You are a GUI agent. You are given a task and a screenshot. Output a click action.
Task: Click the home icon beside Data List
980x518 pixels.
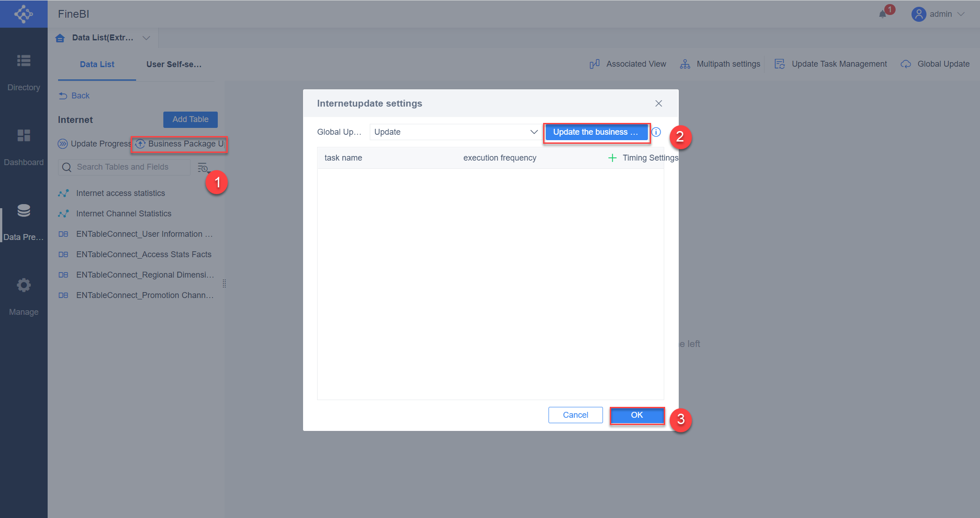(60, 38)
